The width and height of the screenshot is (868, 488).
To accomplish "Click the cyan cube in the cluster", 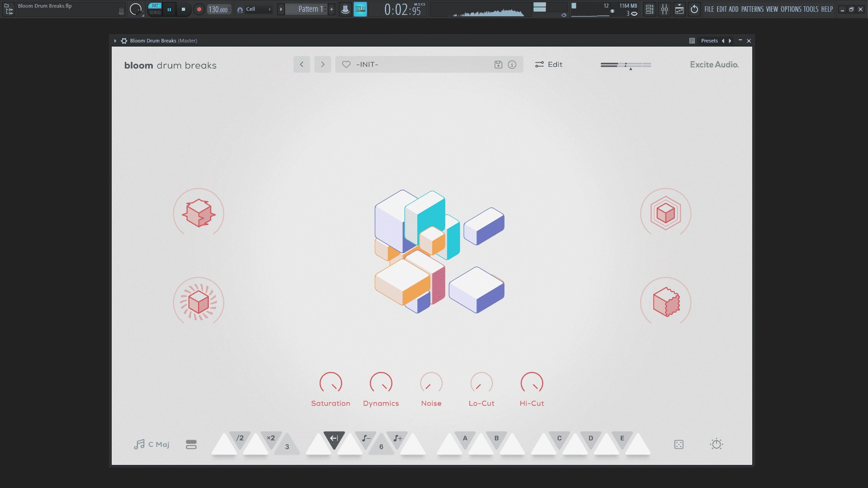I will [x=425, y=217].
